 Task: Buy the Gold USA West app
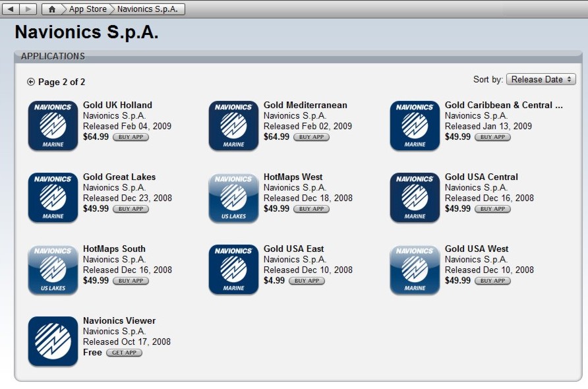(x=493, y=281)
